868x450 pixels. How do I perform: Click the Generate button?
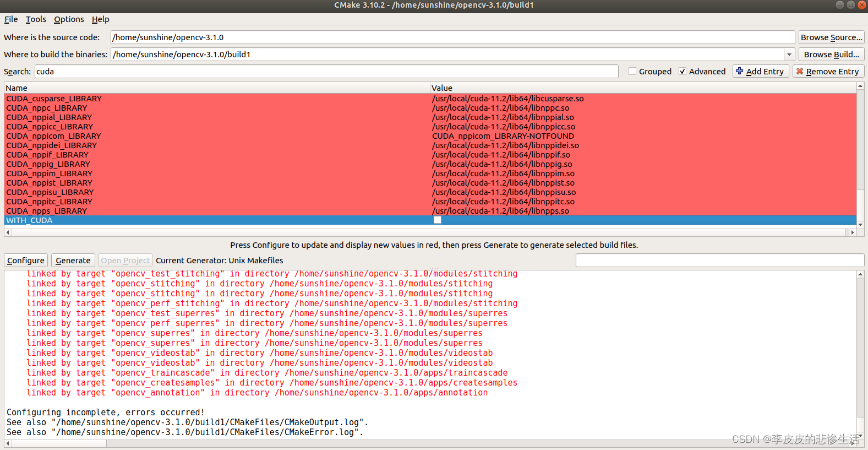click(x=73, y=261)
